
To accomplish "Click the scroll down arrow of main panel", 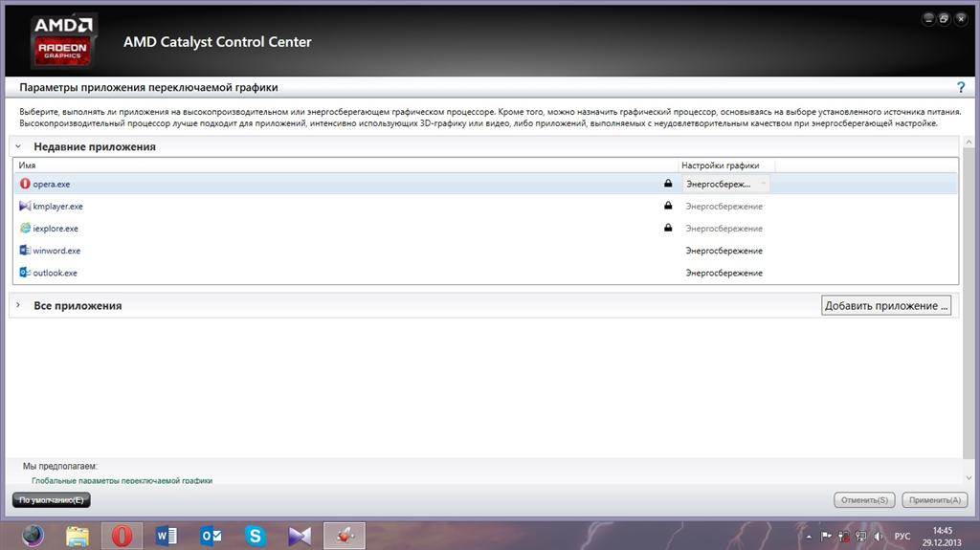I will (969, 478).
